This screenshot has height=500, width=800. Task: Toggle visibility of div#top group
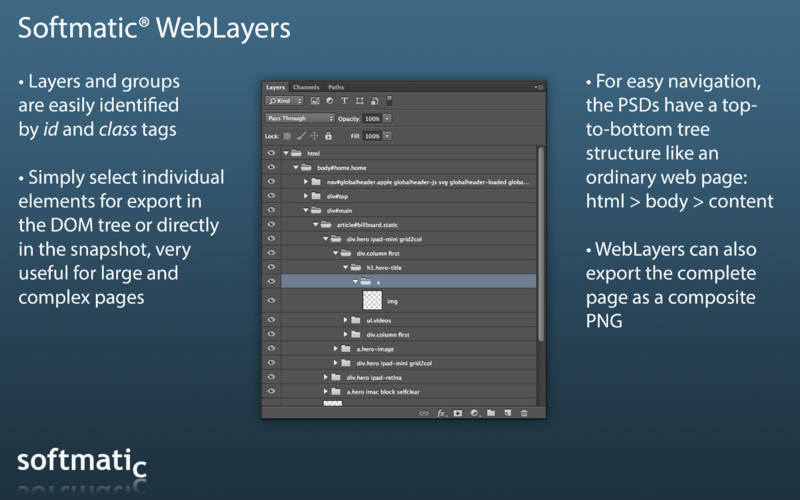click(271, 196)
